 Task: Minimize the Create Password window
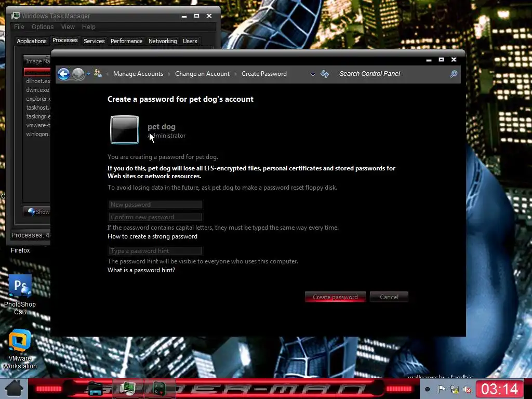(x=429, y=60)
